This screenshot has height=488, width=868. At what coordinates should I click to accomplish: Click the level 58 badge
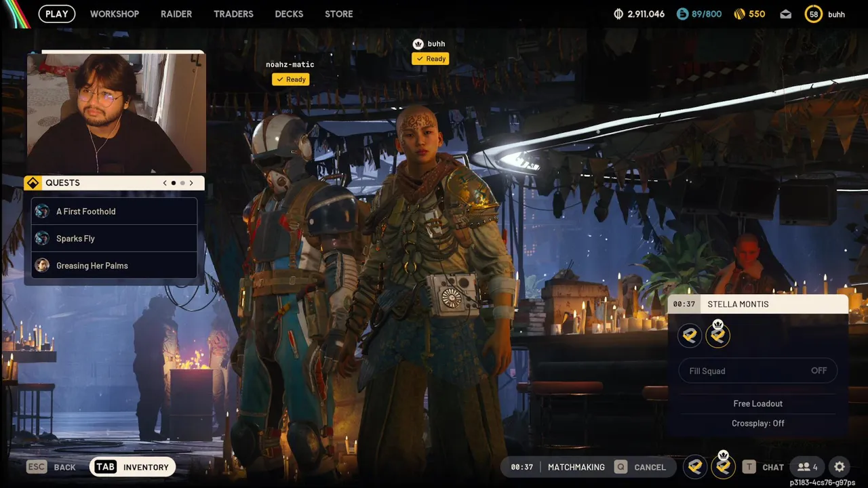(813, 14)
